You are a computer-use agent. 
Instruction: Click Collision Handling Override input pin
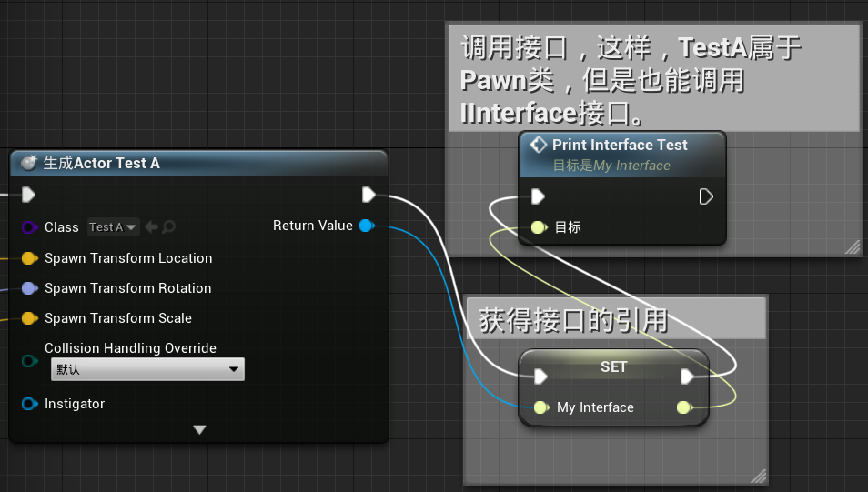pyautogui.click(x=29, y=361)
